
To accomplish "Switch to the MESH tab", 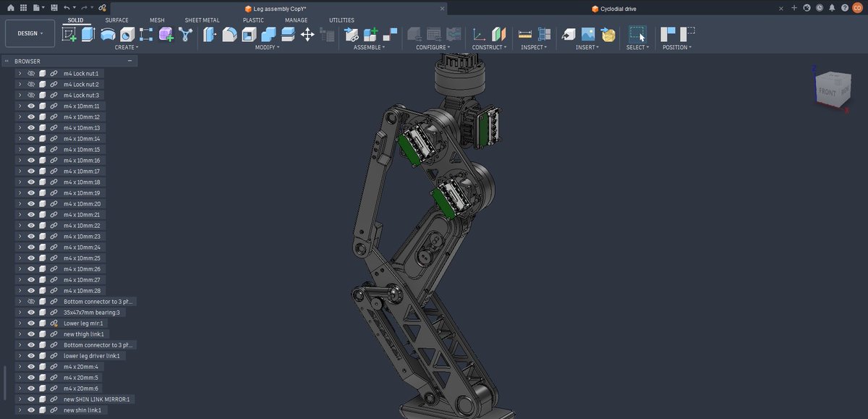I will pyautogui.click(x=157, y=20).
